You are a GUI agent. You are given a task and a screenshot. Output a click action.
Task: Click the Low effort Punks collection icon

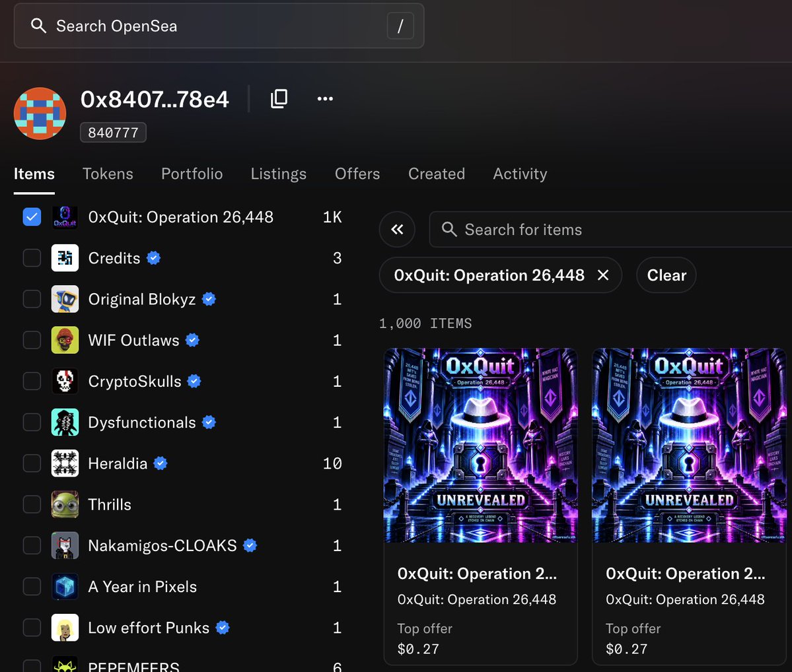pyautogui.click(x=65, y=628)
